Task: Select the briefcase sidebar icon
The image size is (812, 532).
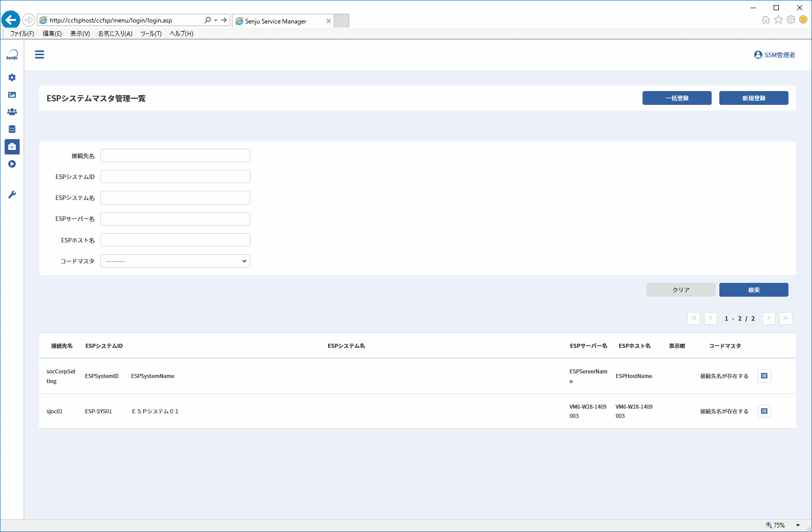Action: (12, 147)
